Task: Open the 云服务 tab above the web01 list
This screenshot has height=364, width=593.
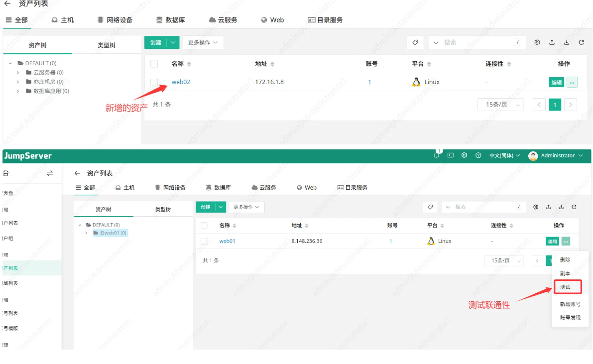Action: 264,188
